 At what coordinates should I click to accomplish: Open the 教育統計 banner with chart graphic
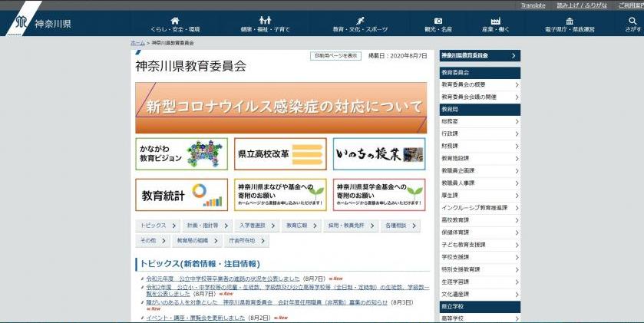[181, 195]
